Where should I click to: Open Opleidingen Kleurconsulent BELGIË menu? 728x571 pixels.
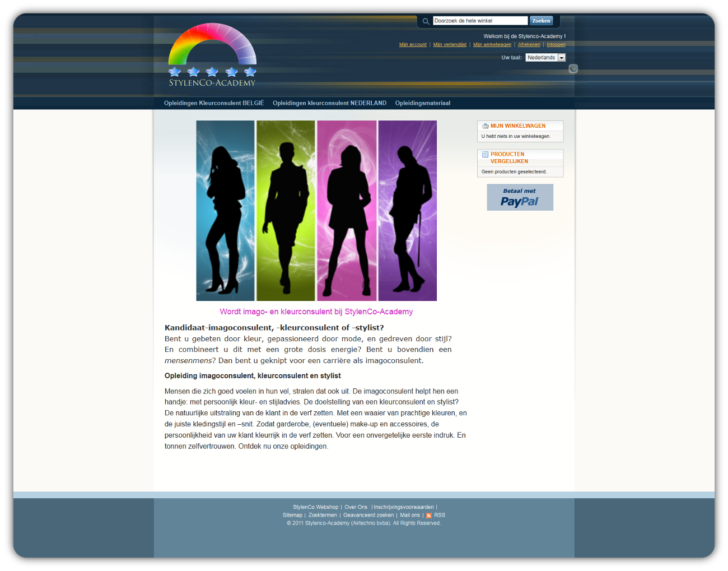point(213,103)
